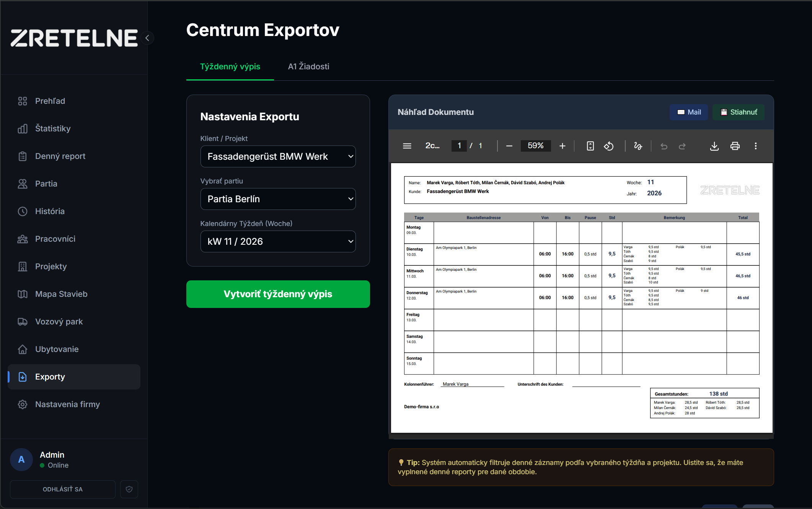The height and width of the screenshot is (509, 812).
Task: Go to Prehľad in sidebar
Action: (74, 101)
